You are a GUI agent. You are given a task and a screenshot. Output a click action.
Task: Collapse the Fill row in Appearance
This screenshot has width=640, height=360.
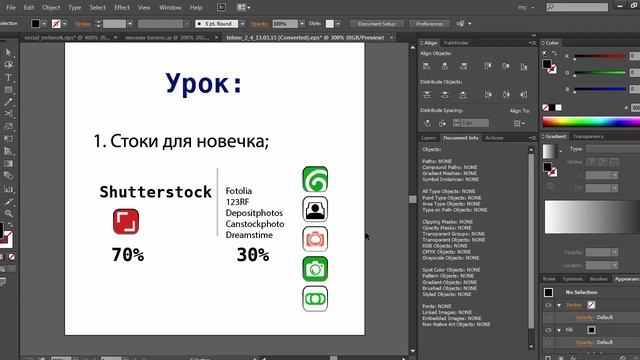(559, 330)
